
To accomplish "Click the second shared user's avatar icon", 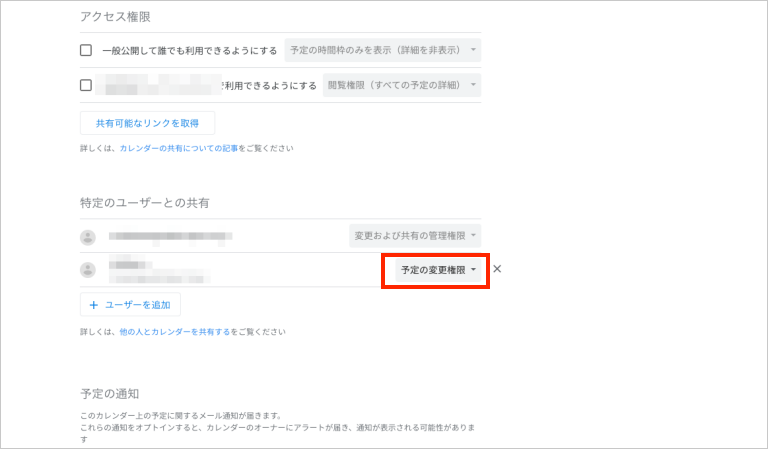I will click(88, 270).
